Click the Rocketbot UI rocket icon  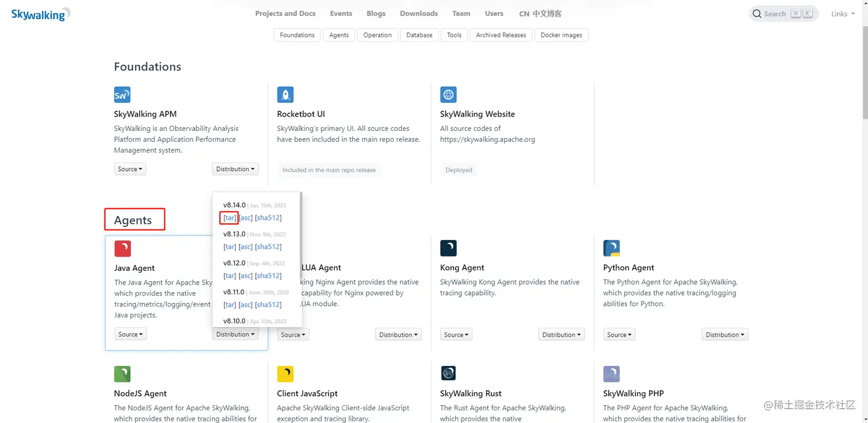285,95
